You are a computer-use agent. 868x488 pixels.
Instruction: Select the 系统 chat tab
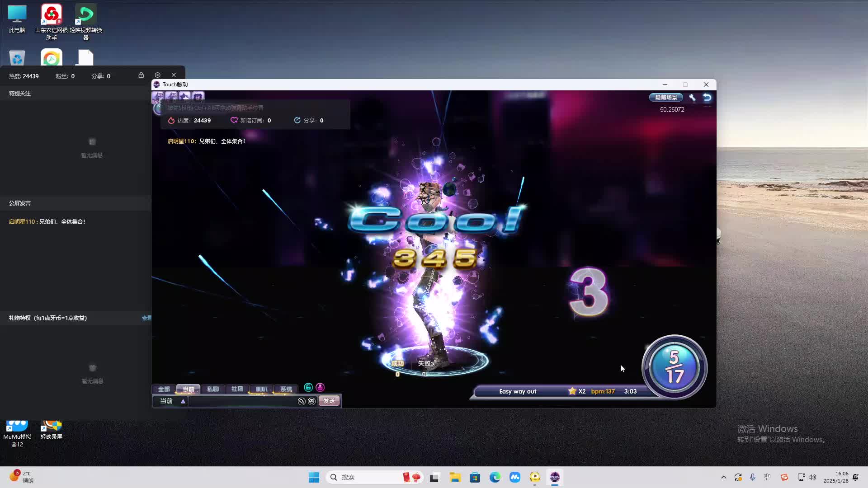tap(286, 389)
